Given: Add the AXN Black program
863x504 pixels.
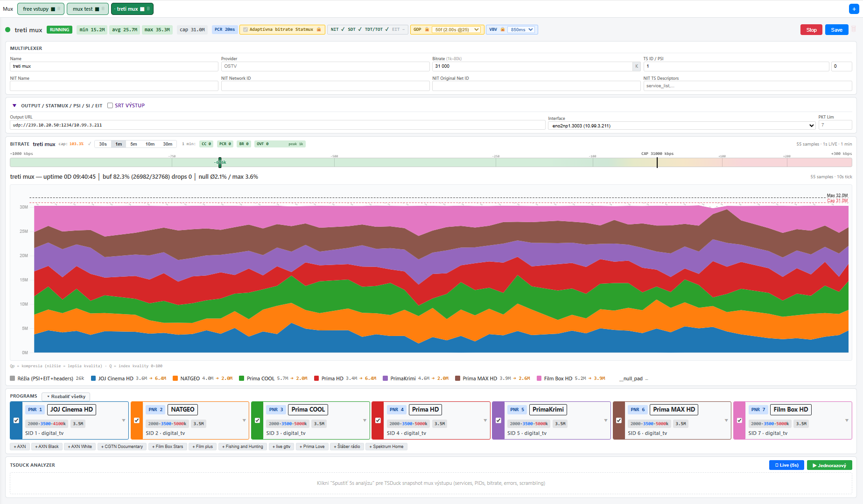Looking at the screenshot, I should (x=47, y=447).
